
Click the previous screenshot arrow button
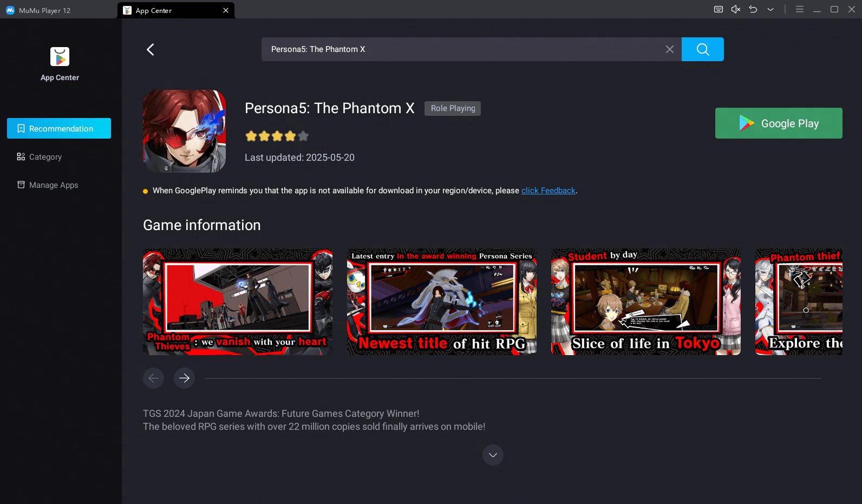154,378
